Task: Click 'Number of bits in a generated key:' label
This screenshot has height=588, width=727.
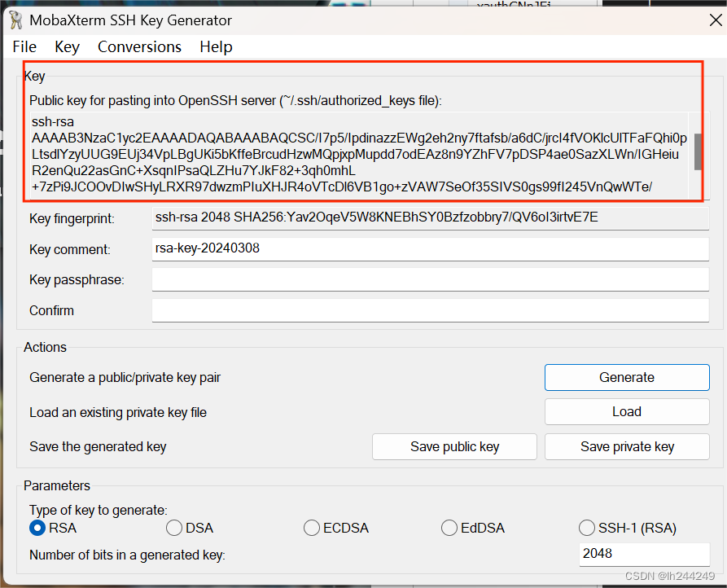Action: pyautogui.click(x=127, y=555)
